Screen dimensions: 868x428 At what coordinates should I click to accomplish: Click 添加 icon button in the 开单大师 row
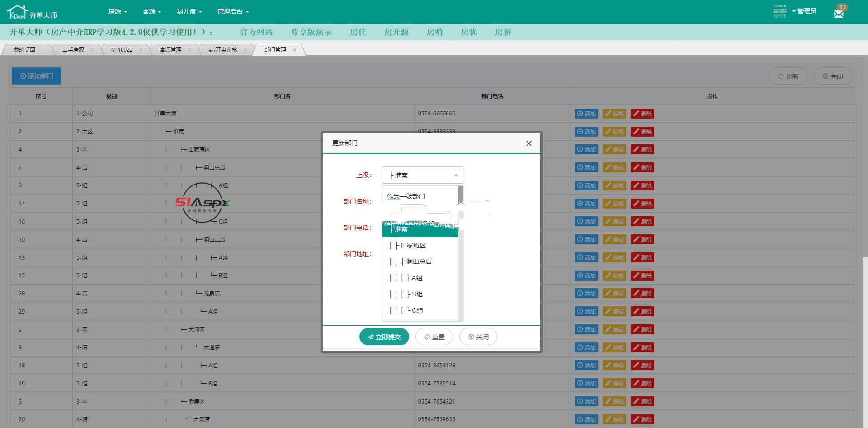pos(586,114)
